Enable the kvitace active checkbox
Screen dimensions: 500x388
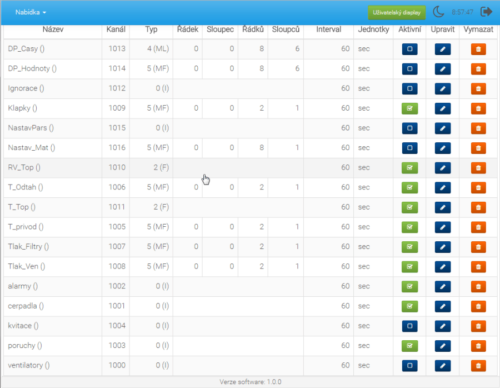pyautogui.click(x=410, y=326)
